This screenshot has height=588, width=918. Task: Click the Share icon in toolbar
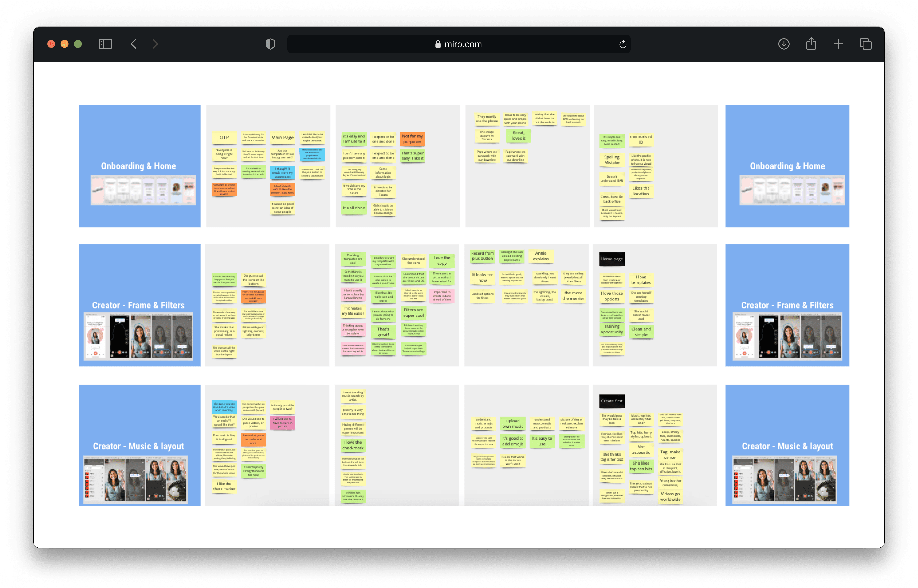click(811, 44)
